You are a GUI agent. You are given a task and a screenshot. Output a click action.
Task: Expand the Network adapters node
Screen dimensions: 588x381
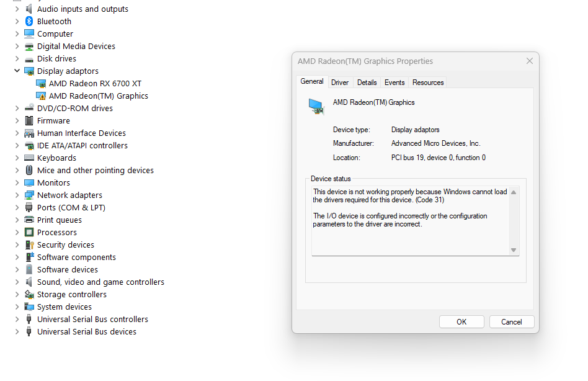click(17, 195)
